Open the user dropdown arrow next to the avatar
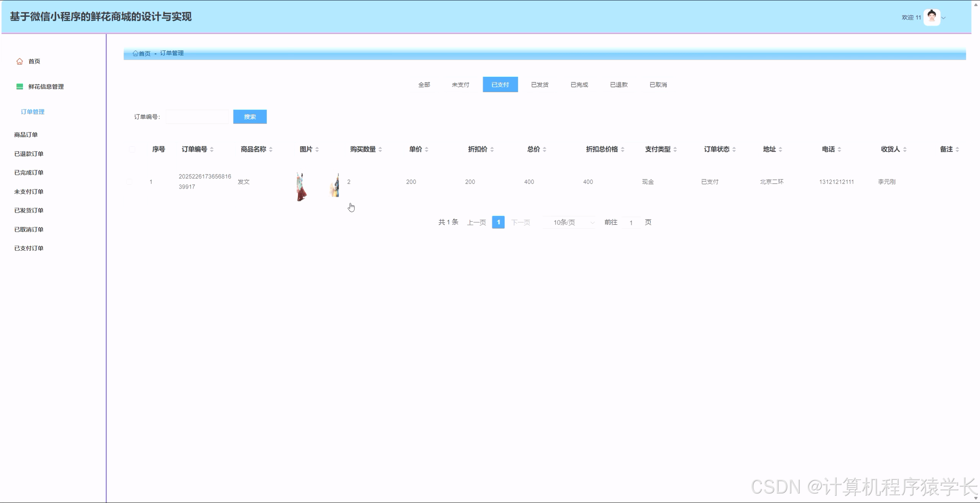 944,18
